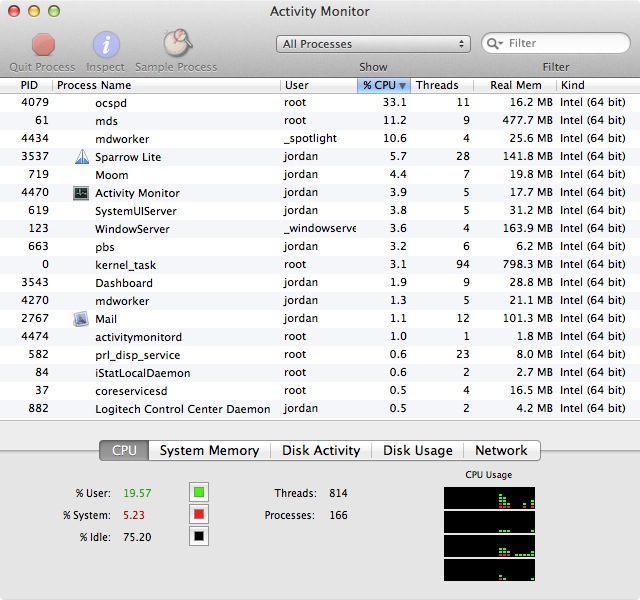Open the All Processes dropdown
Image resolution: width=640 pixels, height=600 pixels.
pos(373,44)
